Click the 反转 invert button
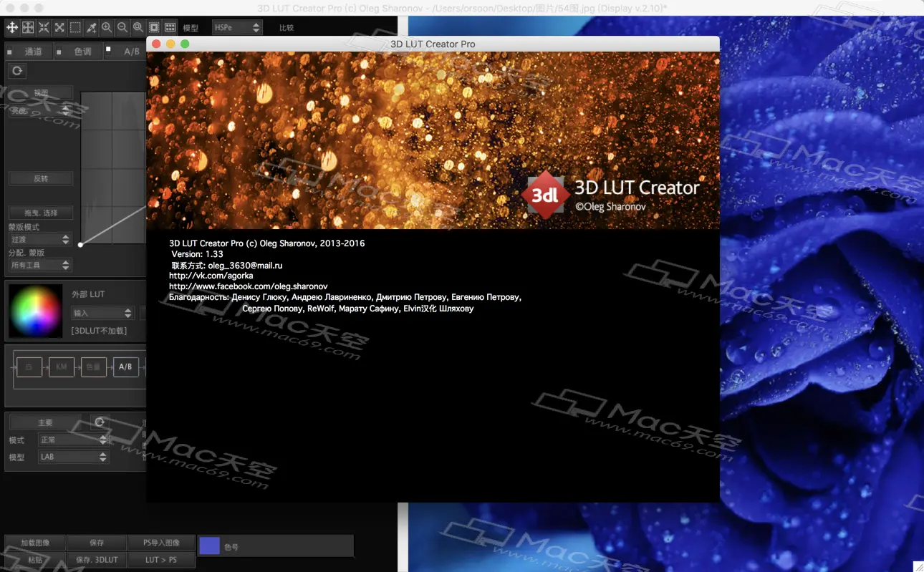 coord(41,178)
